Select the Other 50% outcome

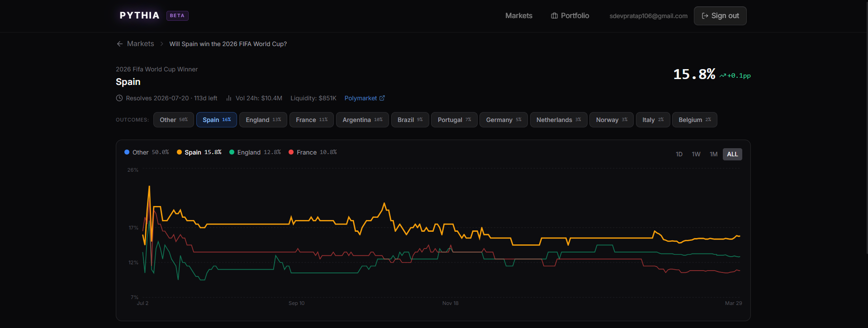[x=174, y=120]
